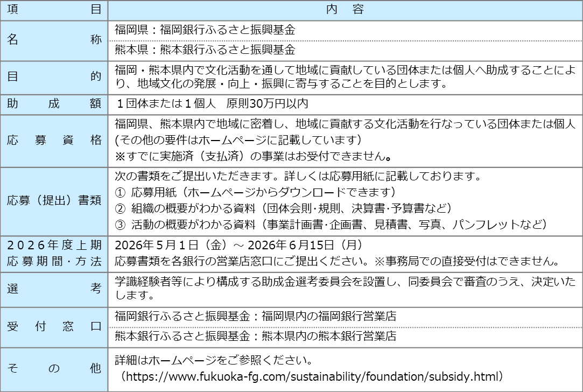
Task: Select the 応募資格 row label
Action: coord(54,140)
